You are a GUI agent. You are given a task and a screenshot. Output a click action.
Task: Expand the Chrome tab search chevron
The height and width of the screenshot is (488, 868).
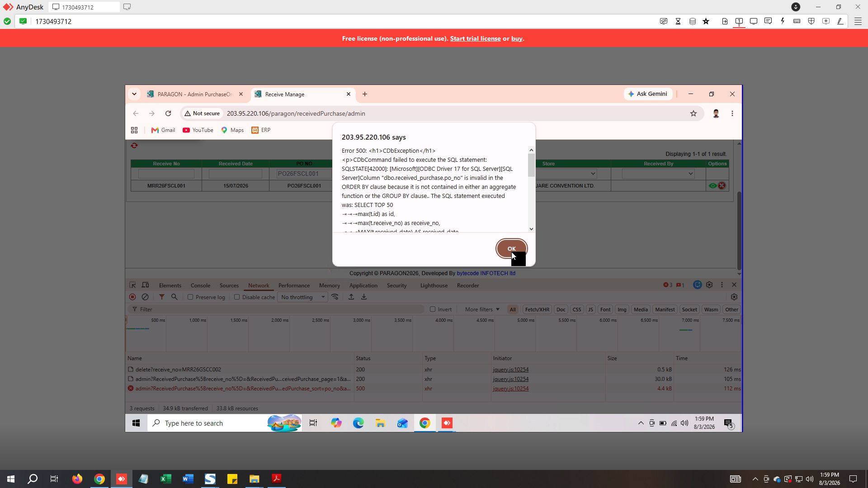134,94
